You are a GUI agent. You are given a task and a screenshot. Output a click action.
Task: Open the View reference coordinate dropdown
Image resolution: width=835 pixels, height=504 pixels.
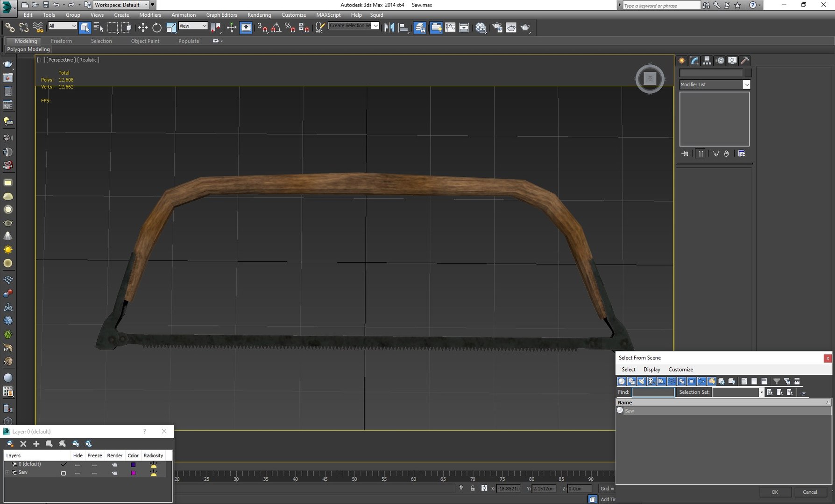(193, 26)
